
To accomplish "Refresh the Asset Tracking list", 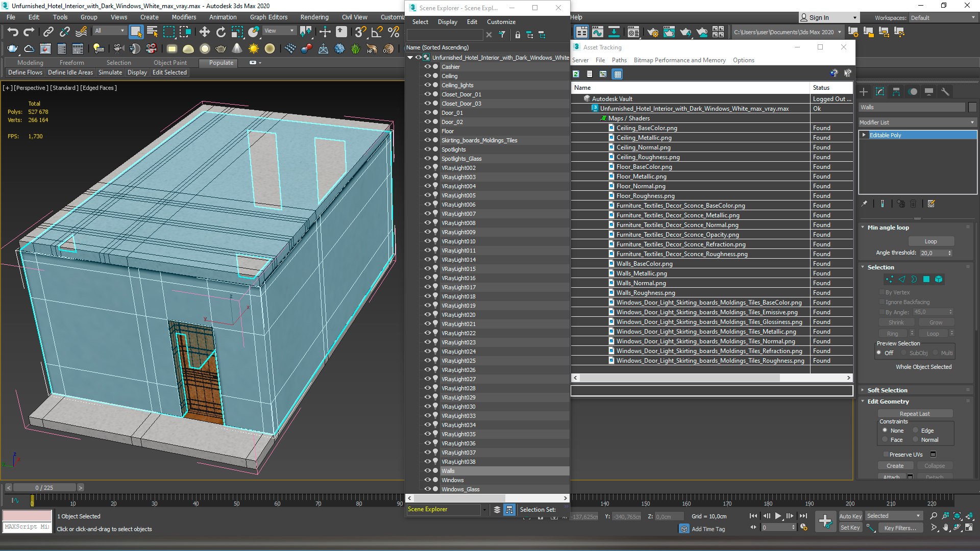I will click(576, 74).
